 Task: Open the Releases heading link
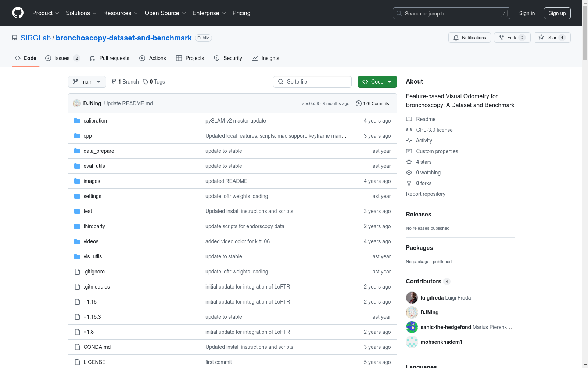point(419,214)
